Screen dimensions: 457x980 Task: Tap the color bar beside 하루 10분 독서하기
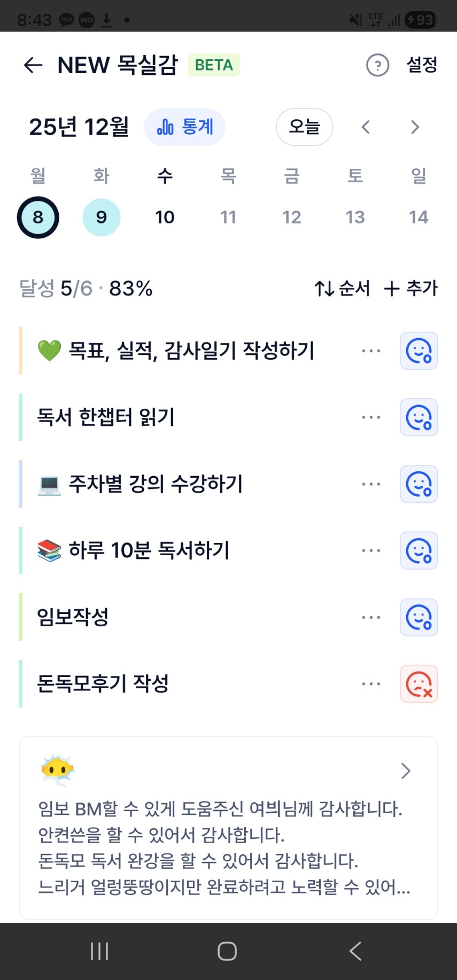pyautogui.click(x=21, y=550)
